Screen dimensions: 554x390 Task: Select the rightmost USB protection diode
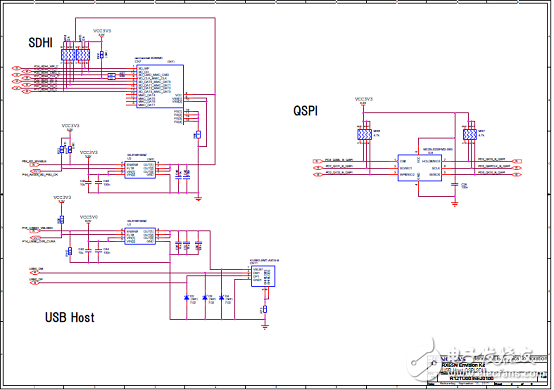click(222, 298)
